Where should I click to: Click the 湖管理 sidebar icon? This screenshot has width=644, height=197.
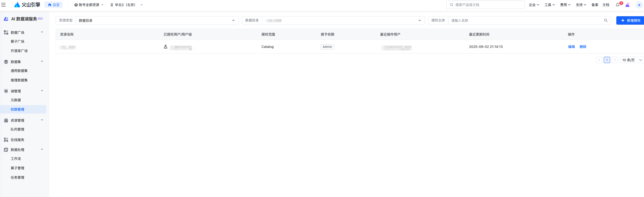pos(6,91)
